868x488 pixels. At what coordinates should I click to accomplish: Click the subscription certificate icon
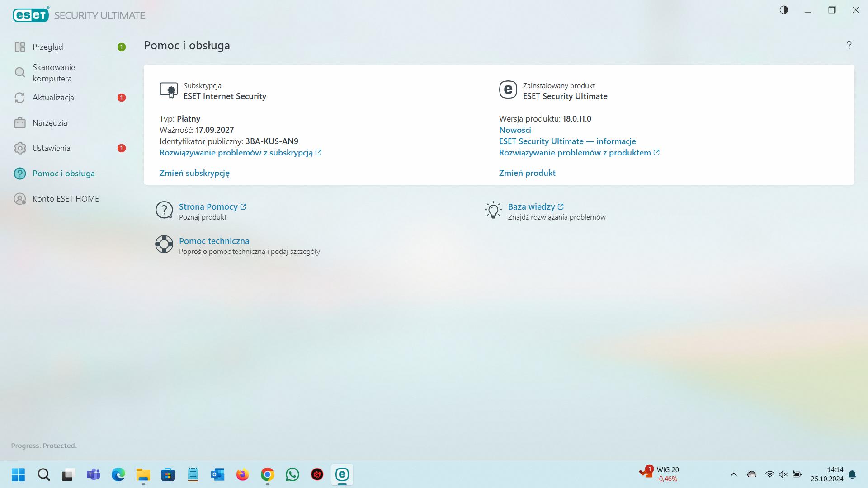169,90
